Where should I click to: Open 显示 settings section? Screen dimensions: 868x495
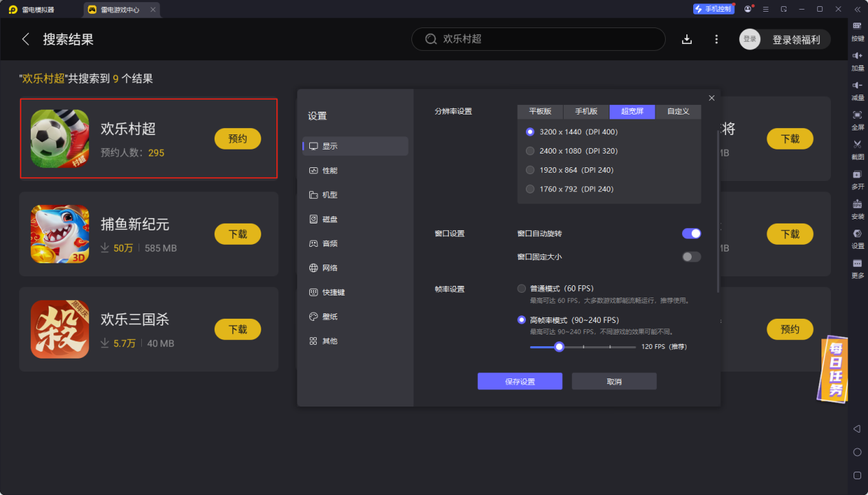355,146
